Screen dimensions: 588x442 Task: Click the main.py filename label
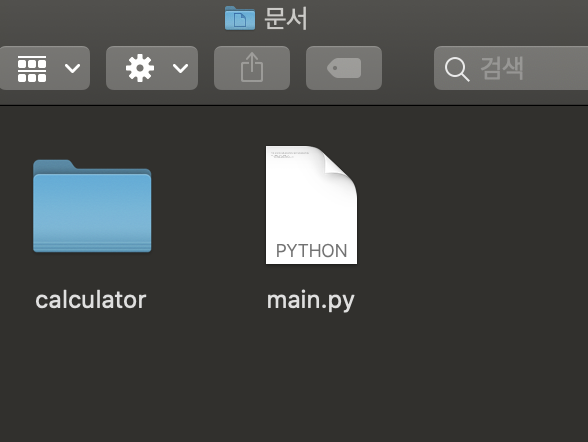click(310, 301)
